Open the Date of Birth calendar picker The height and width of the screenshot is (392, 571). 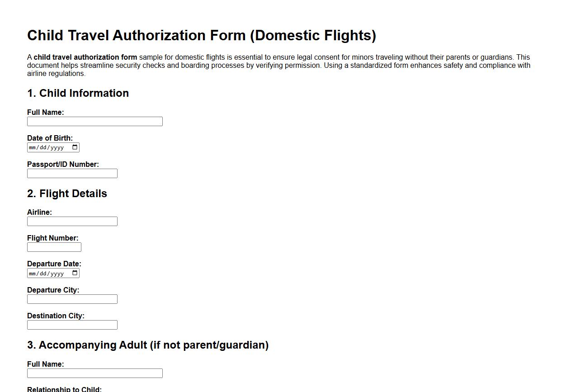[75, 147]
